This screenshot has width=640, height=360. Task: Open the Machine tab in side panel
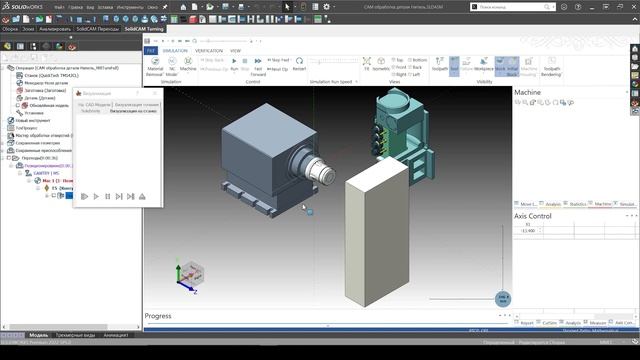coord(600,204)
